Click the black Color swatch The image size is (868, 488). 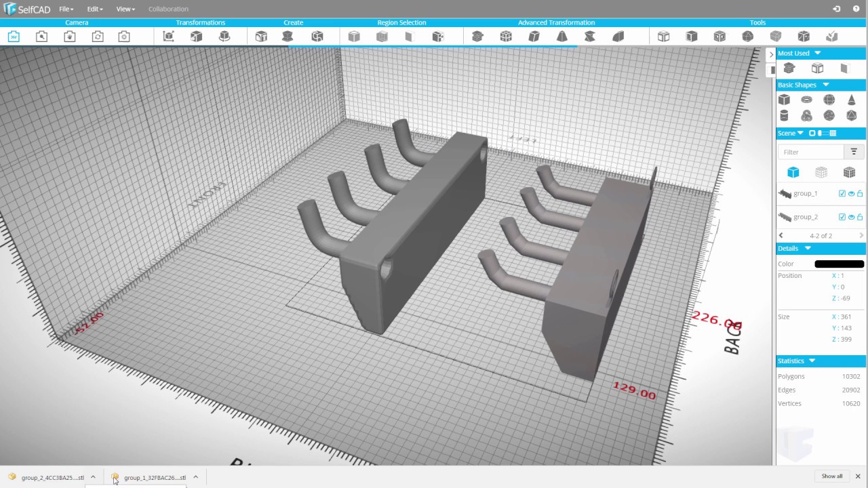tap(839, 264)
